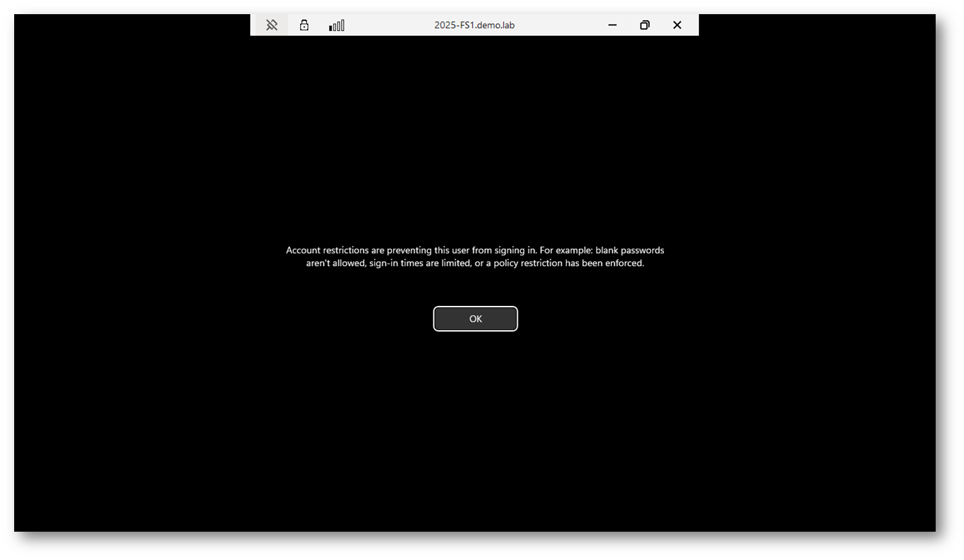Screen dimensions: 964x560
Task: Minimize the 2025-FS1.demo.lab remote session
Action: pyautogui.click(x=612, y=25)
